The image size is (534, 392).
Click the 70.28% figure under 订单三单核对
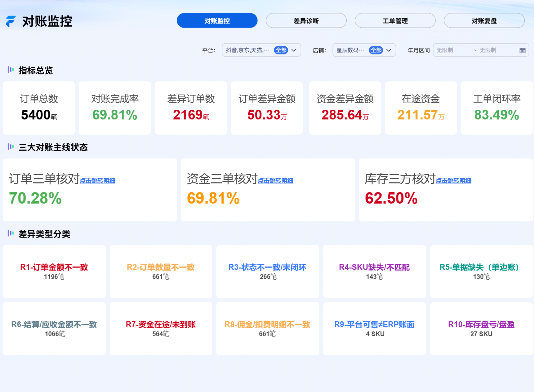(35, 198)
